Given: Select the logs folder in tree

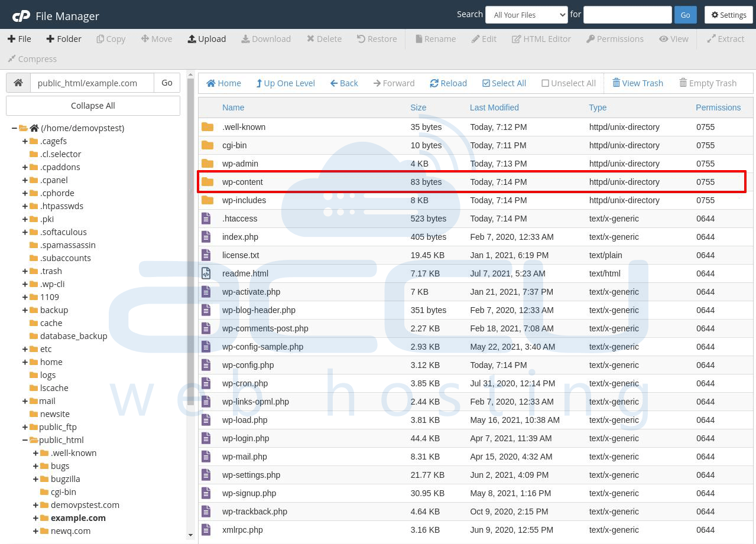Looking at the screenshot, I should pos(48,375).
